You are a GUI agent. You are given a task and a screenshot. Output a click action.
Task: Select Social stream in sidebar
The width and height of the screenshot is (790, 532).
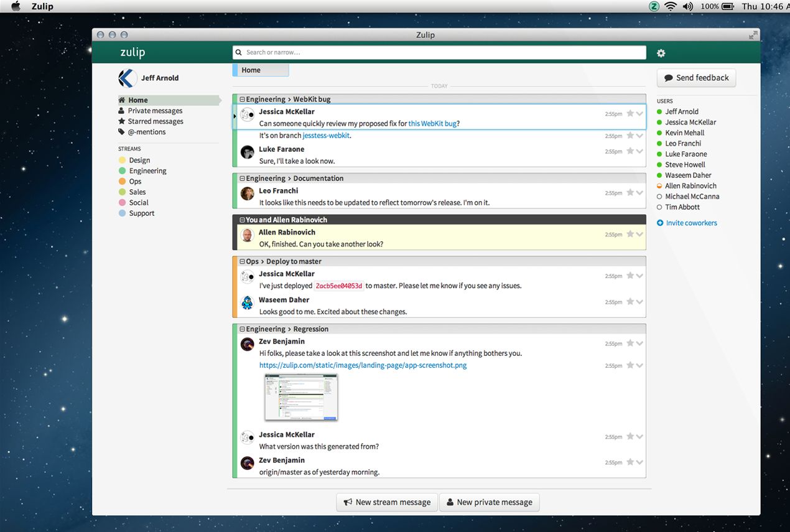(139, 202)
